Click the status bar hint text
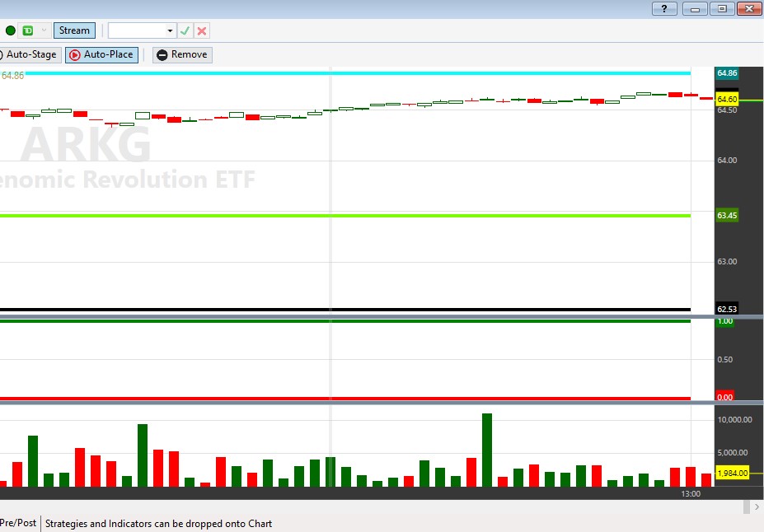Viewport: 764px width, 532px height. click(x=158, y=524)
